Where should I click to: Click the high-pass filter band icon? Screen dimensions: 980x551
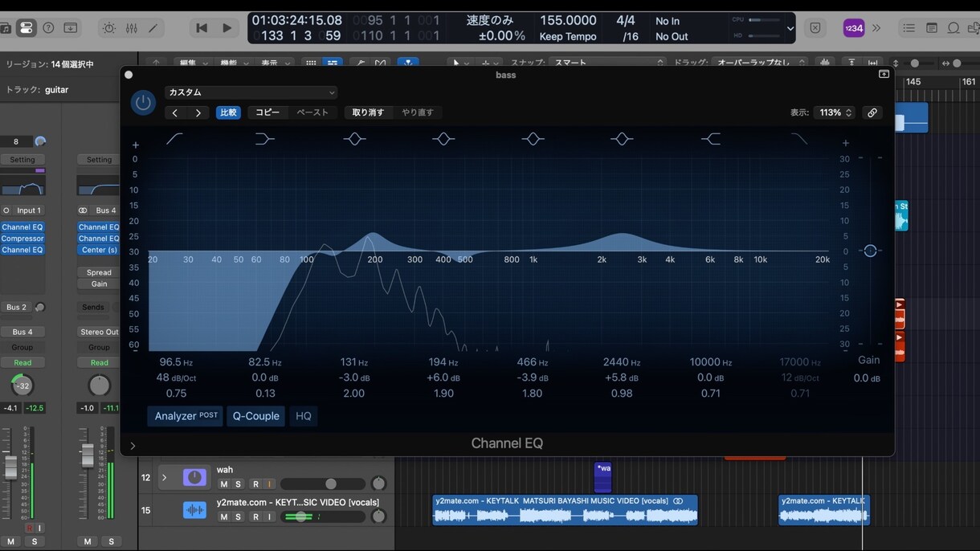(175, 139)
